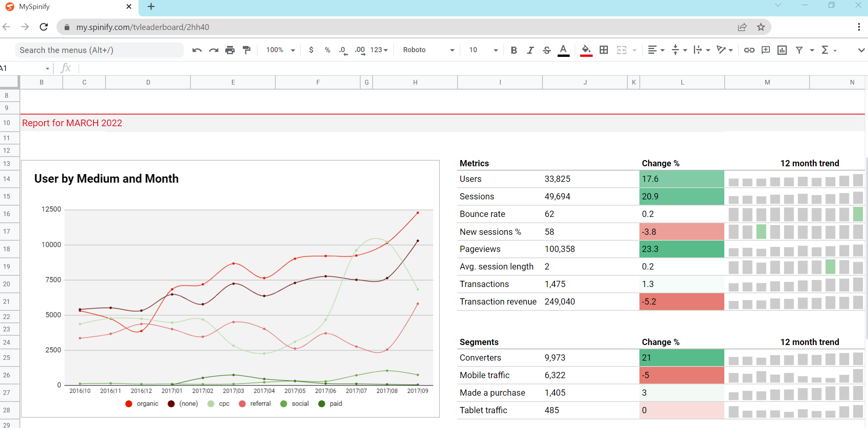Select column H header

tap(415, 82)
